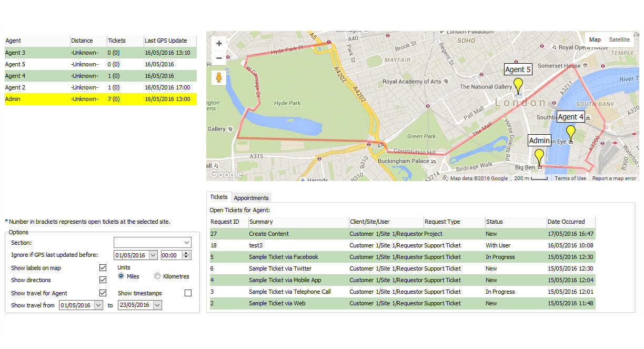Switch to the Appointments tab

pyautogui.click(x=251, y=198)
